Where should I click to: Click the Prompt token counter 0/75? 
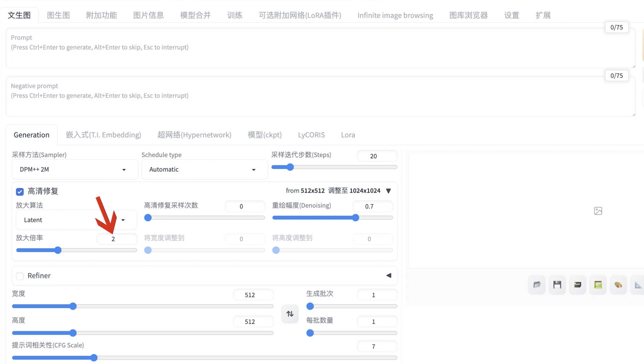pos(617,27)
